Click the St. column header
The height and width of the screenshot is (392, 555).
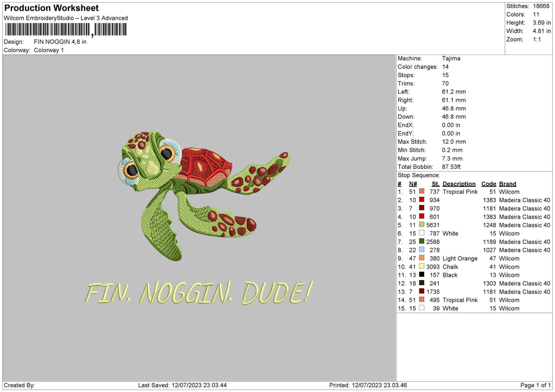tap(435, 184)
